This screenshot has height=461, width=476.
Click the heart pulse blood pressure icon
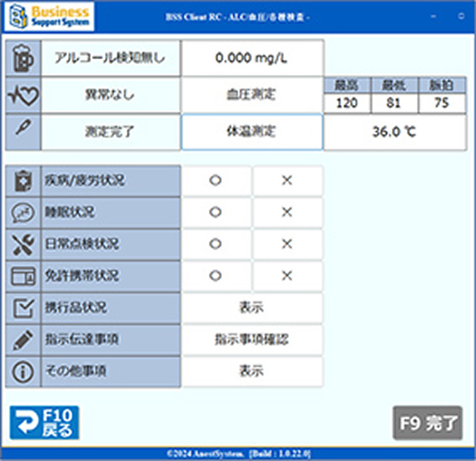pyautogui.click(x=23, y=95)
